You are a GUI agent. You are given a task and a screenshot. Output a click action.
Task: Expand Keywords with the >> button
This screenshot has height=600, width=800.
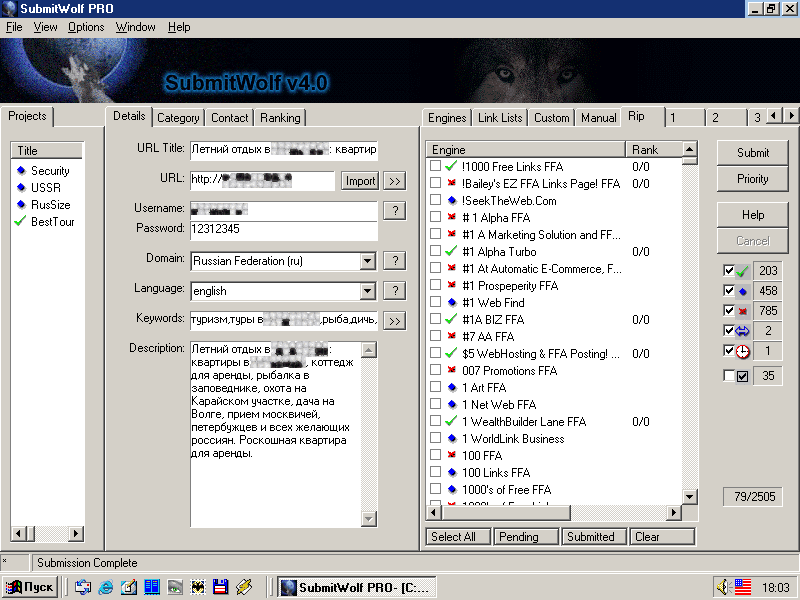click(394, 321)
